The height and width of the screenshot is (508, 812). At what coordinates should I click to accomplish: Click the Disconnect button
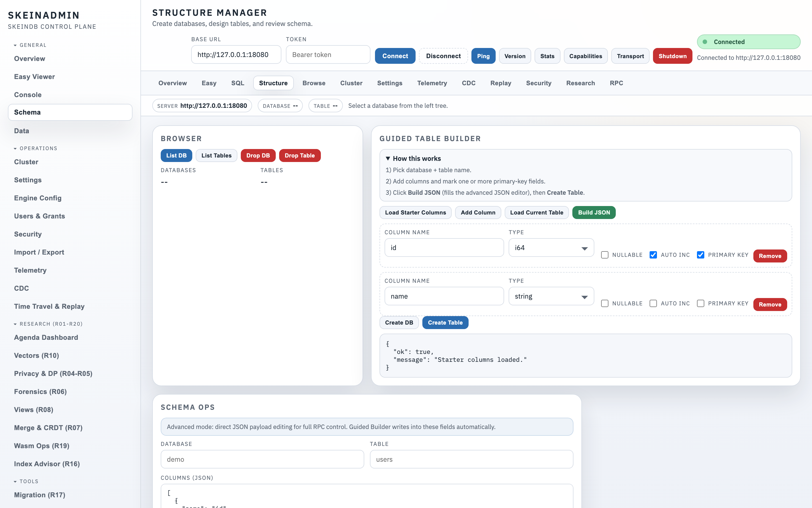443,56
